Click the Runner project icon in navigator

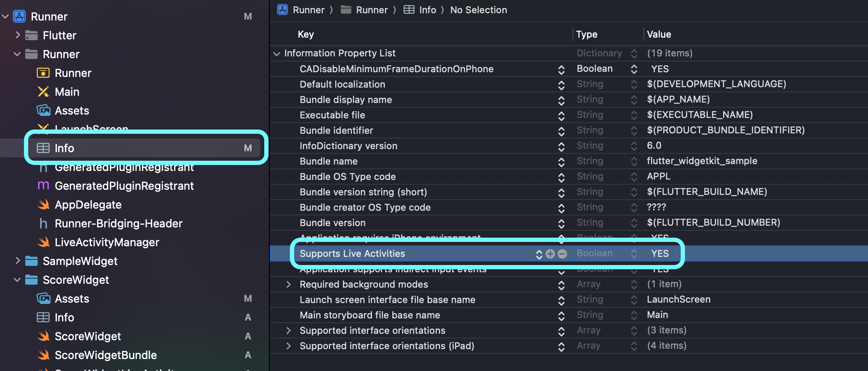(19, 17)
